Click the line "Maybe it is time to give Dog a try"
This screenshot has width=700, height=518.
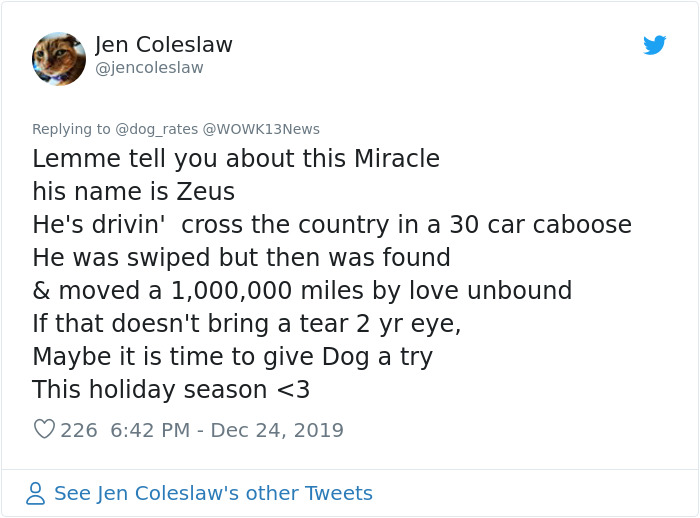[232, 356]
